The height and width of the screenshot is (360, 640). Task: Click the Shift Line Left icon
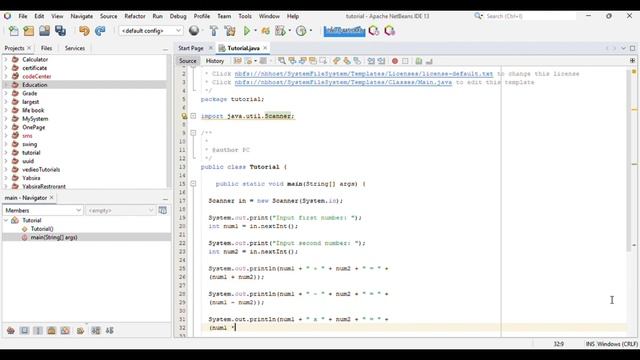coord(371,61)
